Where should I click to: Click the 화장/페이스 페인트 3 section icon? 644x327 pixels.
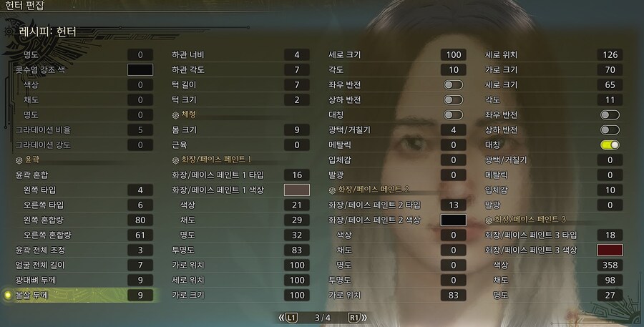coord(489,220)
